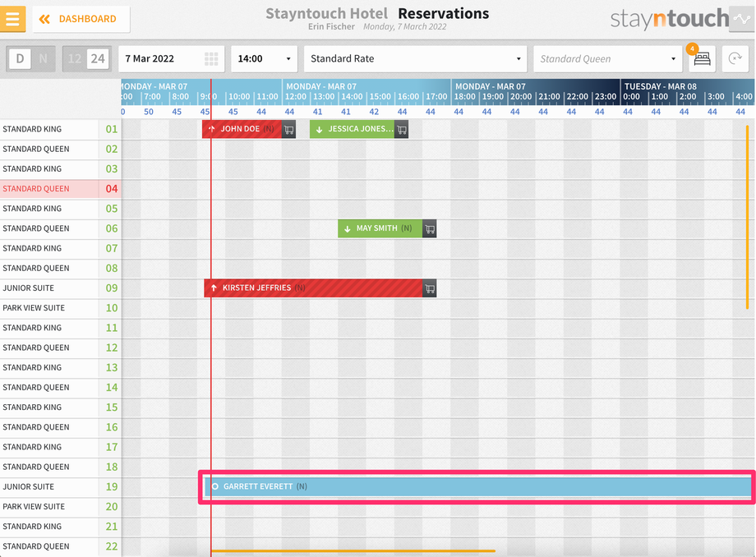The width and height of the screenshot is (756, 557).
Task: Open the unassigned rooms bed icon
Action: pyautogui.click(x=702, y=59)
